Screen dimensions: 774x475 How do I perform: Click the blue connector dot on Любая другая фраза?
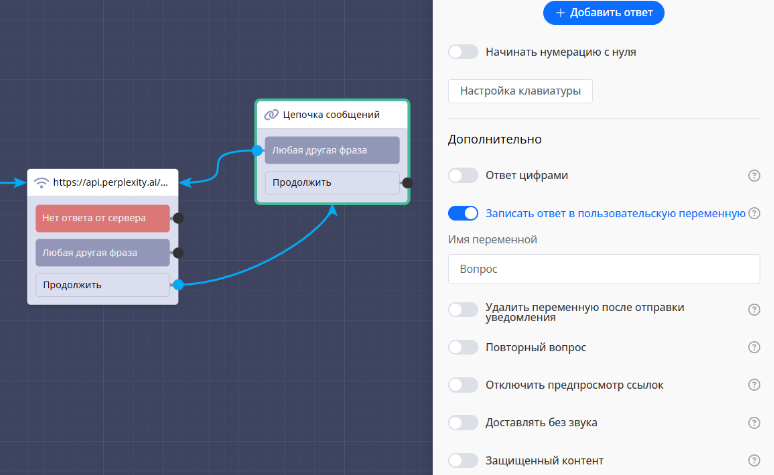point(258,151)
